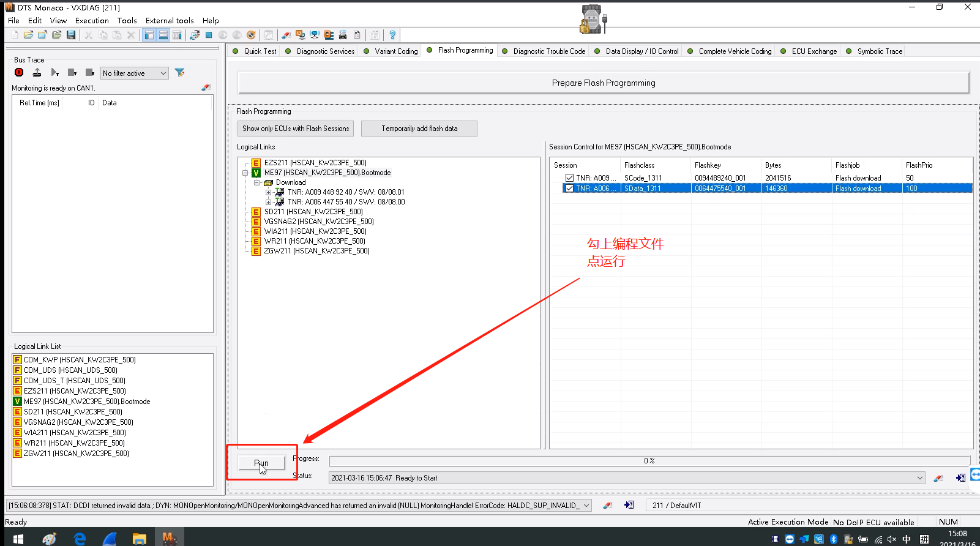The height and width of the screenshot is (546, 980).
Task: Open the Windows Start menu
Action: 18,539
